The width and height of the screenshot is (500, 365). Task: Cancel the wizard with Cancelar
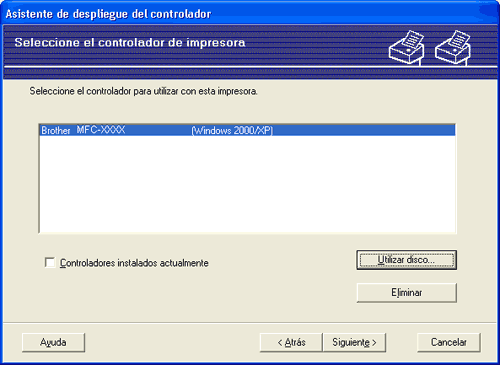tap(449, 342)
